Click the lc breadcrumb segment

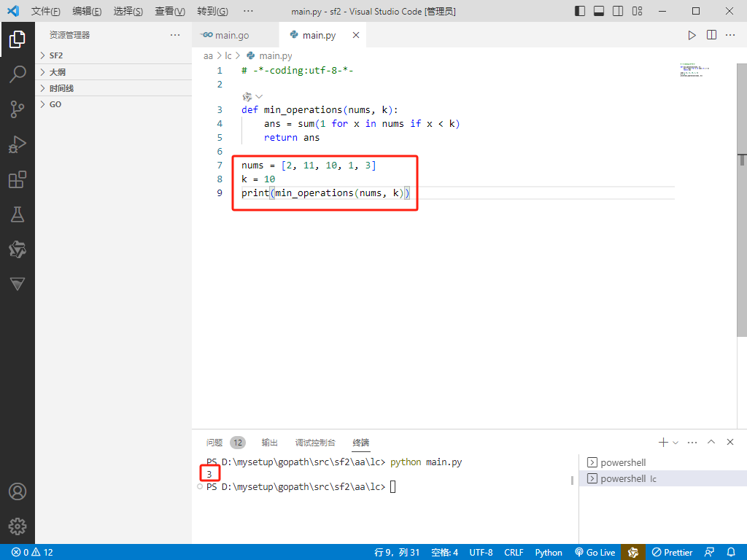(x=228, y=55)
